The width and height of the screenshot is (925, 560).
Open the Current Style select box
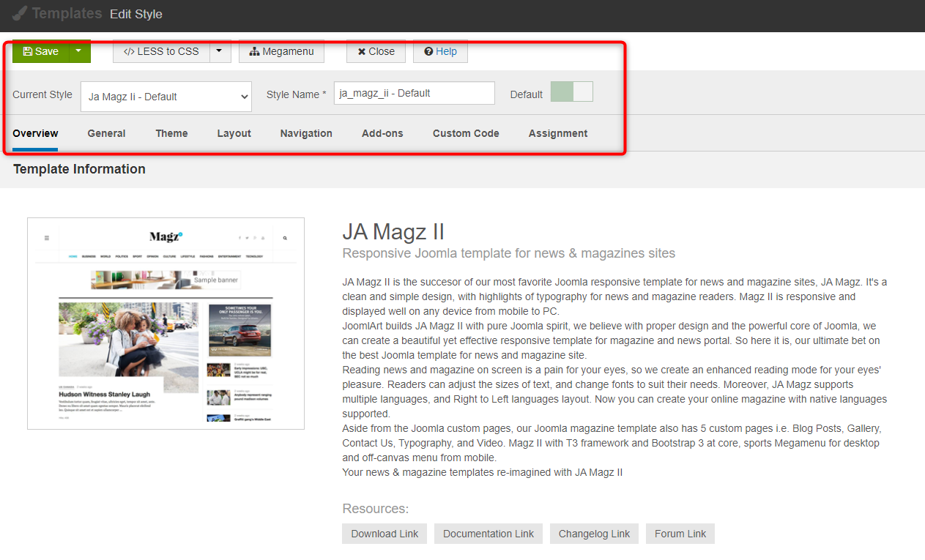click(x=166, y=97)
